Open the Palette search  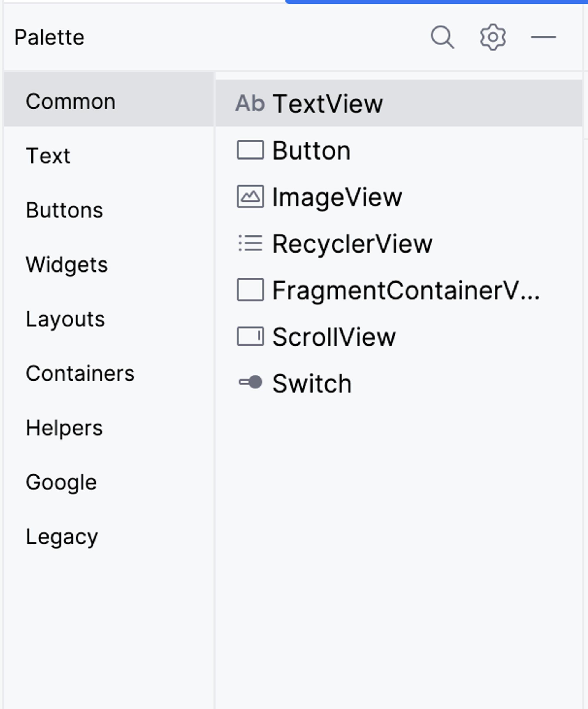[442, 37]
